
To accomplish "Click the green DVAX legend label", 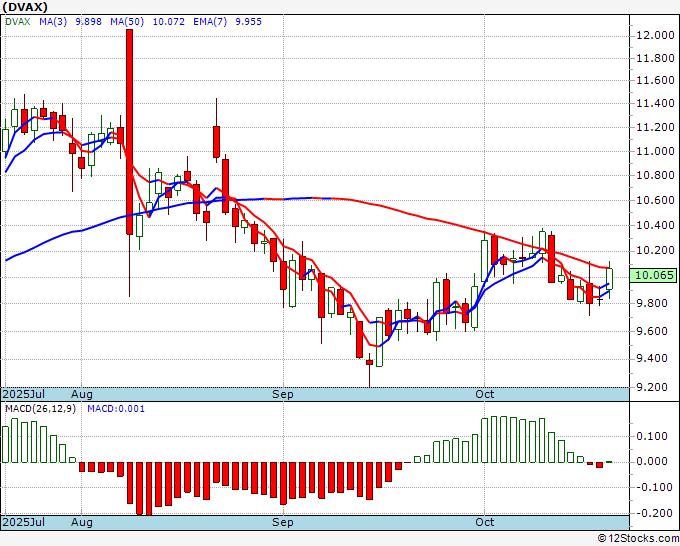I will 17,22.
